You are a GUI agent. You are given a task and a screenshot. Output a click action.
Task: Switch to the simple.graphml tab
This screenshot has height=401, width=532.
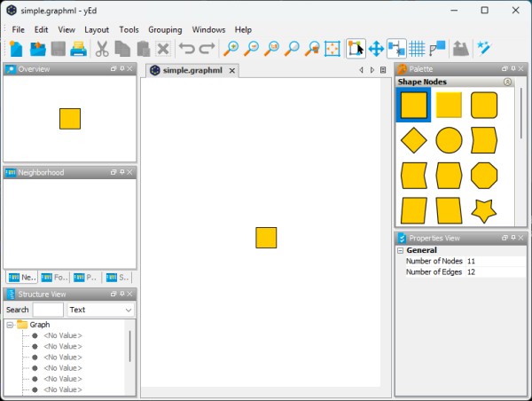(193, 70)
